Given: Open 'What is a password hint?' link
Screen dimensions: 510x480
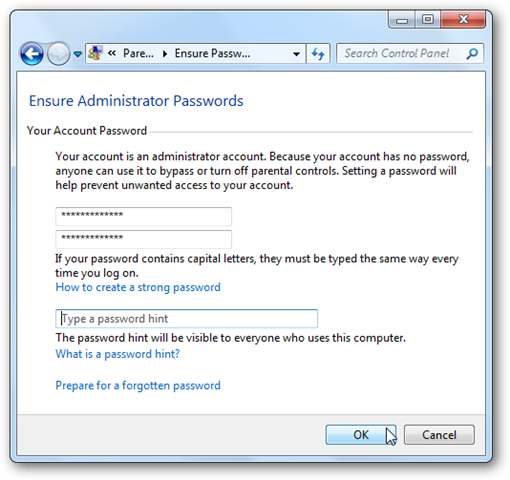Looking at the screenshot, I should tap(117, 354).
